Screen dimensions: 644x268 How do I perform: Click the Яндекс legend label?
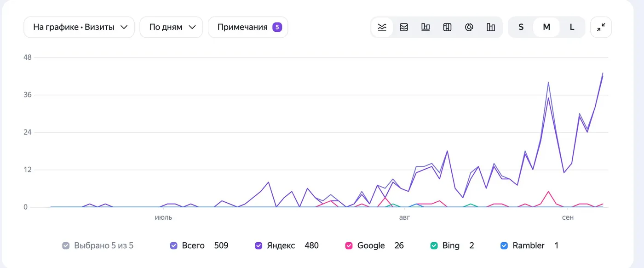point(281,245)
